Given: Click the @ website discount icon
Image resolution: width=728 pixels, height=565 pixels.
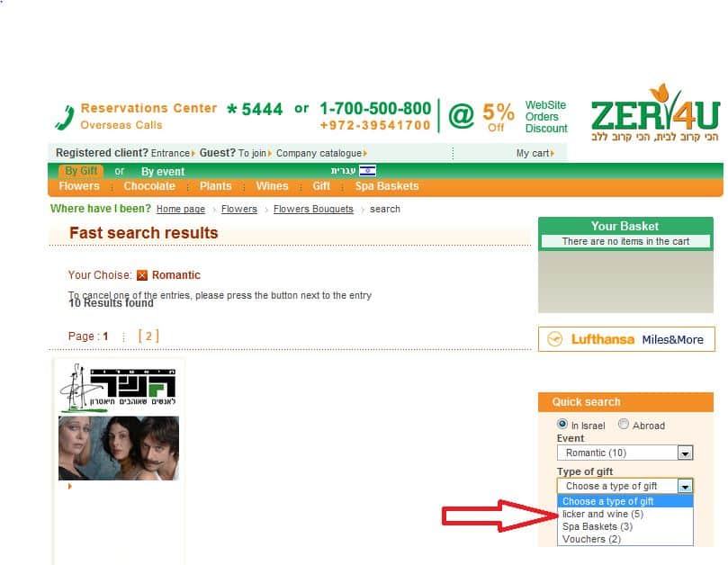Looking at the screenshot, I should tap(461, 115).
